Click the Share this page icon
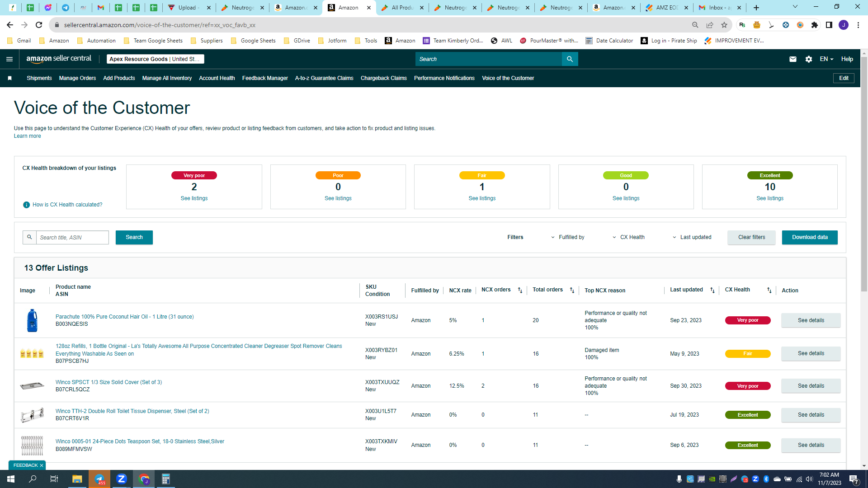Screen dimensions: 868x488 (x=710, y=25)
